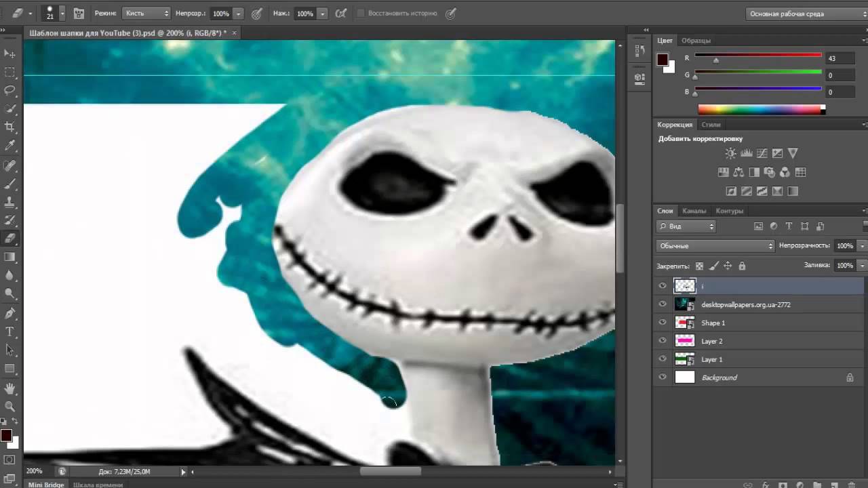Open the layer fill dropdown arrow
Screen dimensions: 868x488
(x=862, y=265)
